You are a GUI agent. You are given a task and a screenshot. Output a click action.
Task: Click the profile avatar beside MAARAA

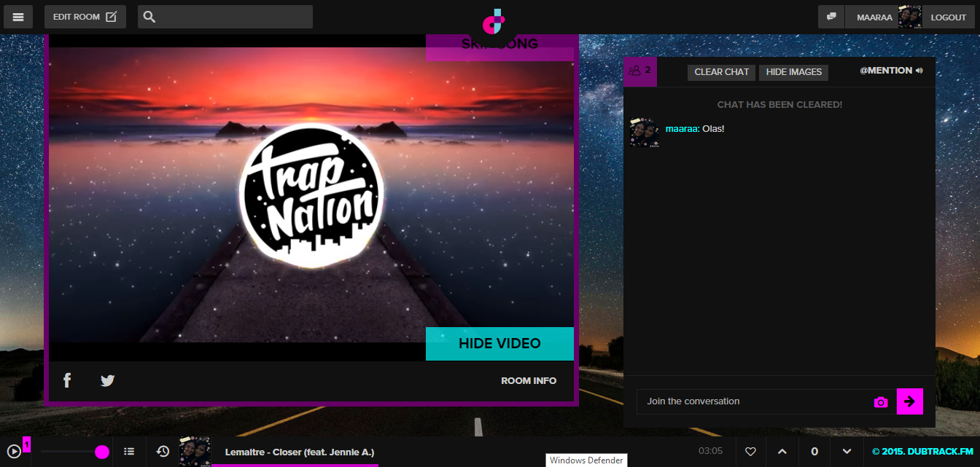910,17
